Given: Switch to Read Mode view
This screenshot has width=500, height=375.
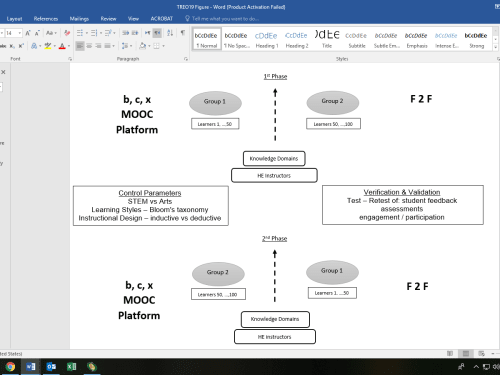Looking at the screenshot, I should click(x=450, y=353).
